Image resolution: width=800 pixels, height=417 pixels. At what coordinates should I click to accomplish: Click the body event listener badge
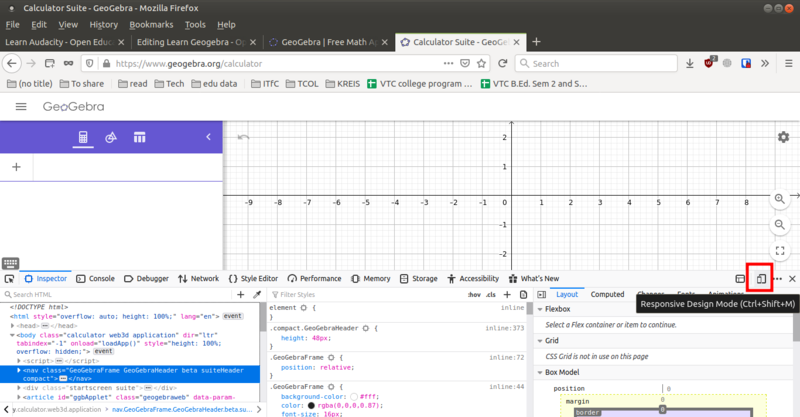(103, 352)
